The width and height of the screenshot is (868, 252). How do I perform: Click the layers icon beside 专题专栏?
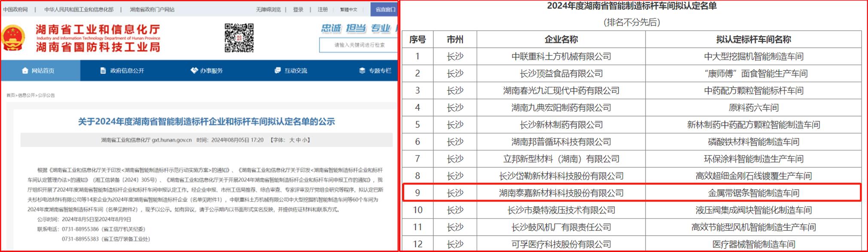click(x=362, y=71)
